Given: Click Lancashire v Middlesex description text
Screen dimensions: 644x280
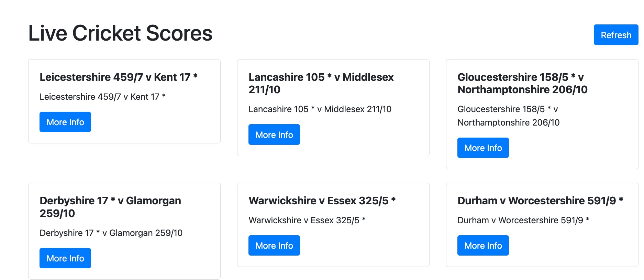Looking at the screenshot, I should click(x=320, y=109).
